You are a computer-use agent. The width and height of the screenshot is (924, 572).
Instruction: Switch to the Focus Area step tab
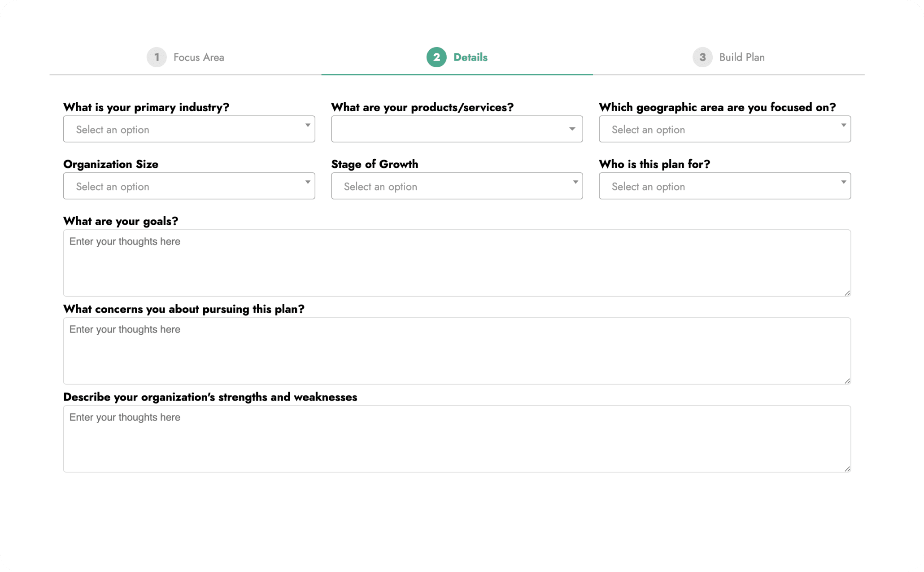199,57
